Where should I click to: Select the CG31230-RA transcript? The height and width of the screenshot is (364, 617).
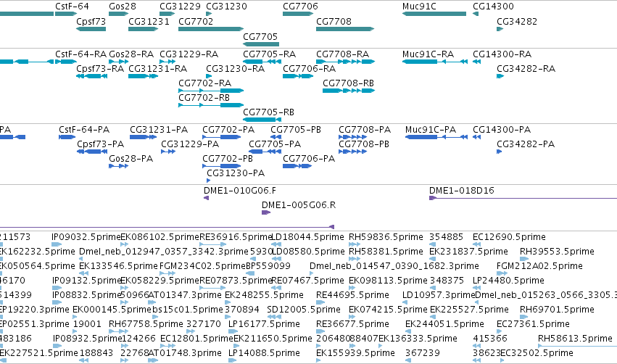click(209, 76)
